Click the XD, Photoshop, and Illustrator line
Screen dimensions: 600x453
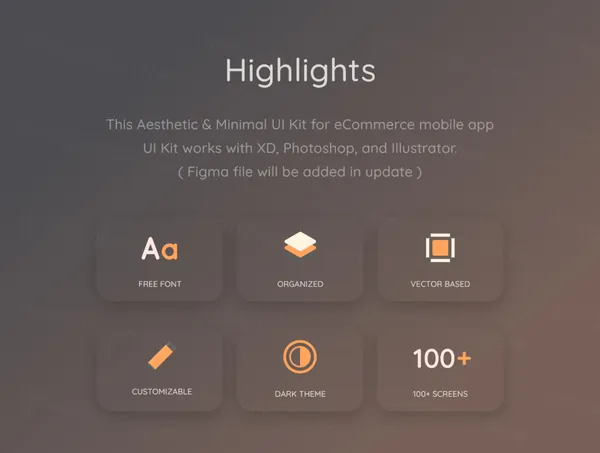[x=300, y=148]
